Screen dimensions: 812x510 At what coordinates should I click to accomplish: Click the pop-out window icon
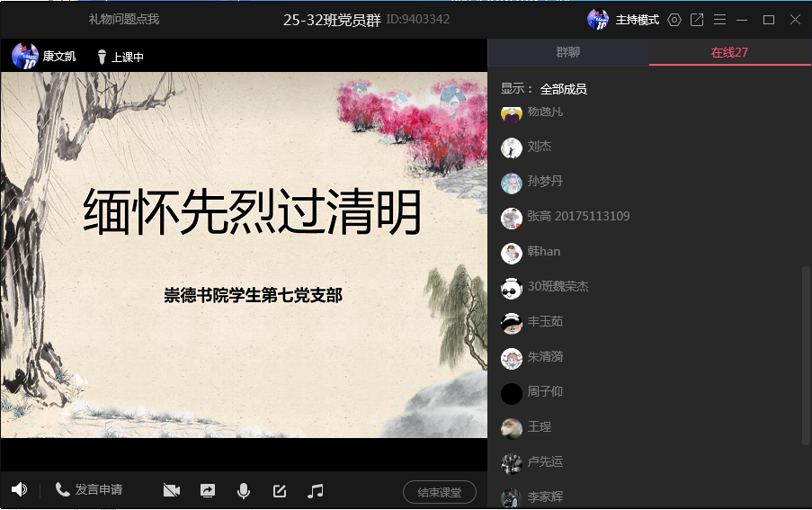pyautogui.click(x=697, y=20)
